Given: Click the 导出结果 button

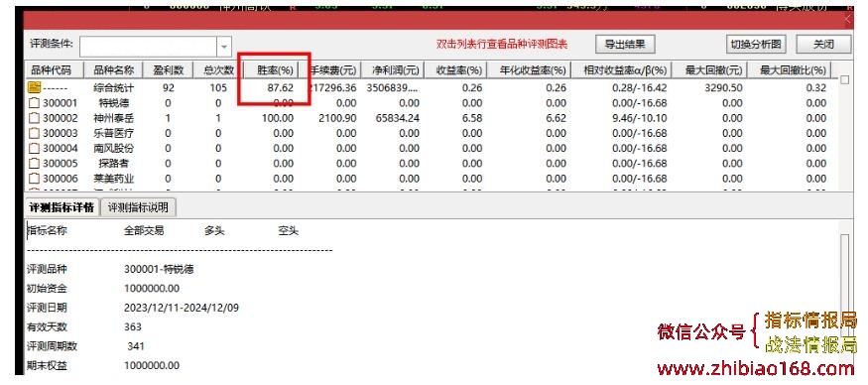Looking at the screenshot, I should [x=625, y=44].
